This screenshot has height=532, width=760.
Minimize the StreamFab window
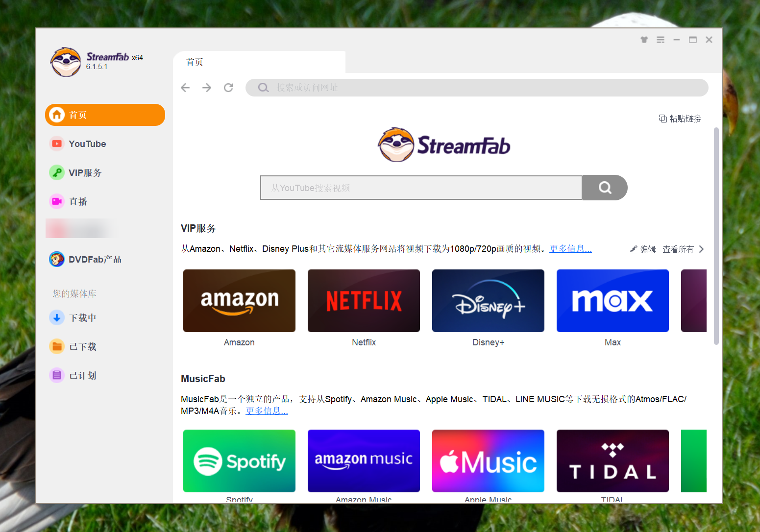tap(677, 40)
